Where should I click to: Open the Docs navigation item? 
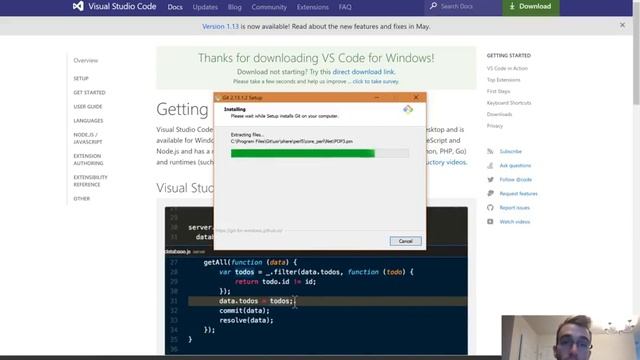click(175, 7)
